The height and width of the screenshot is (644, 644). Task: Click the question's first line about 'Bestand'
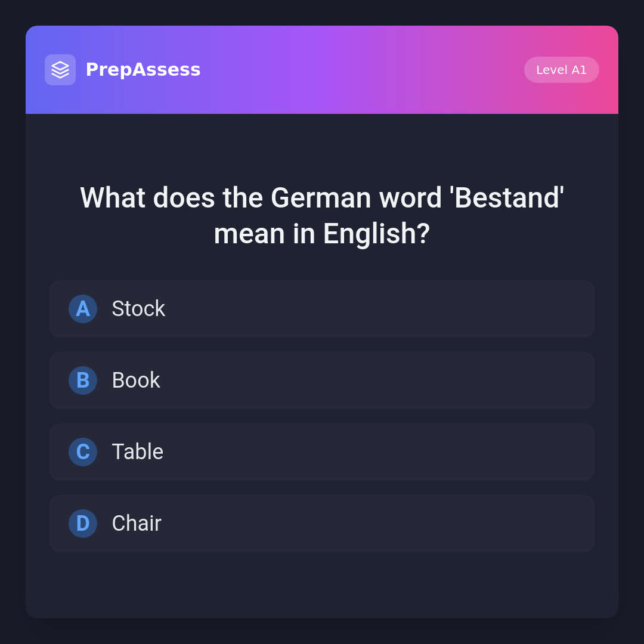pyautogui.click(x=322, y=198)
